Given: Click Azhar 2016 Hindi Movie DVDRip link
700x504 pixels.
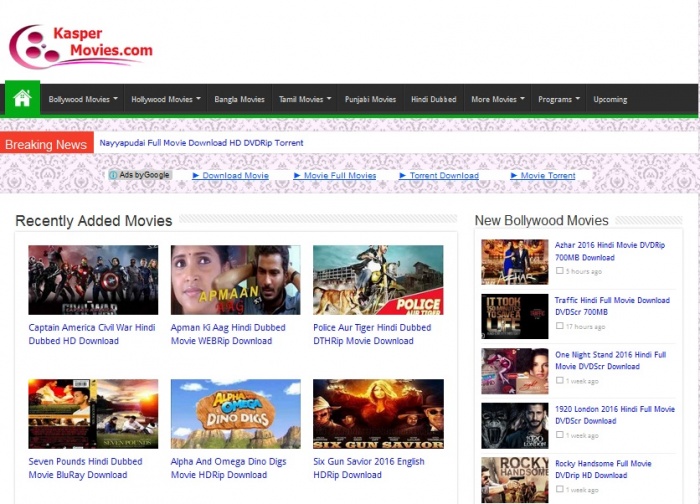Looking at the screenshot, I should click(x=610, y=251).
